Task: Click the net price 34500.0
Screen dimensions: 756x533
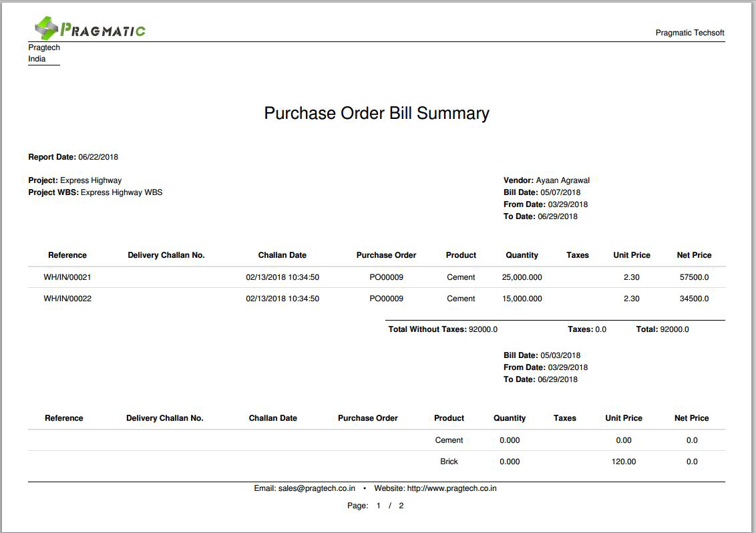Action: tap(694, 299)
